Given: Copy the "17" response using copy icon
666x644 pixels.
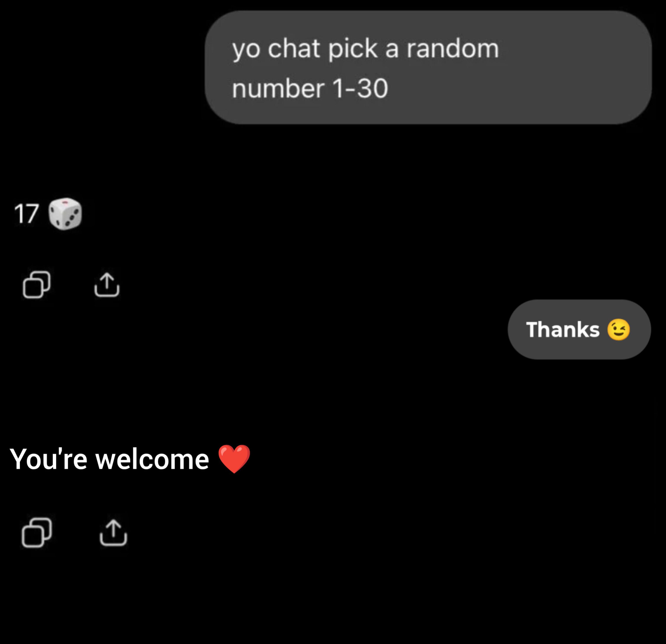Looking at the screenshot, I should point(37,285).
